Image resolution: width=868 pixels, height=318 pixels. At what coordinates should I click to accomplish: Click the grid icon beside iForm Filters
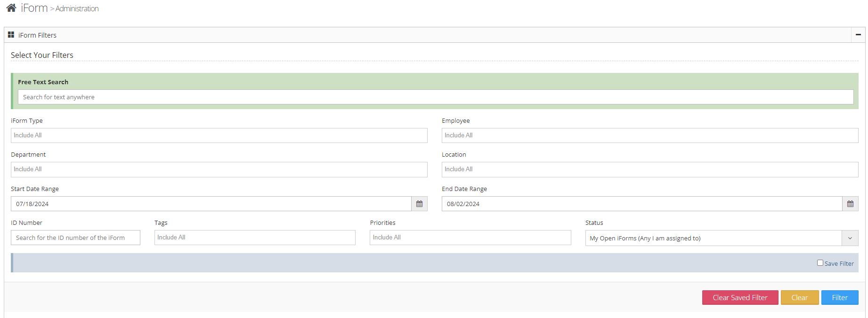click(11, 34)
